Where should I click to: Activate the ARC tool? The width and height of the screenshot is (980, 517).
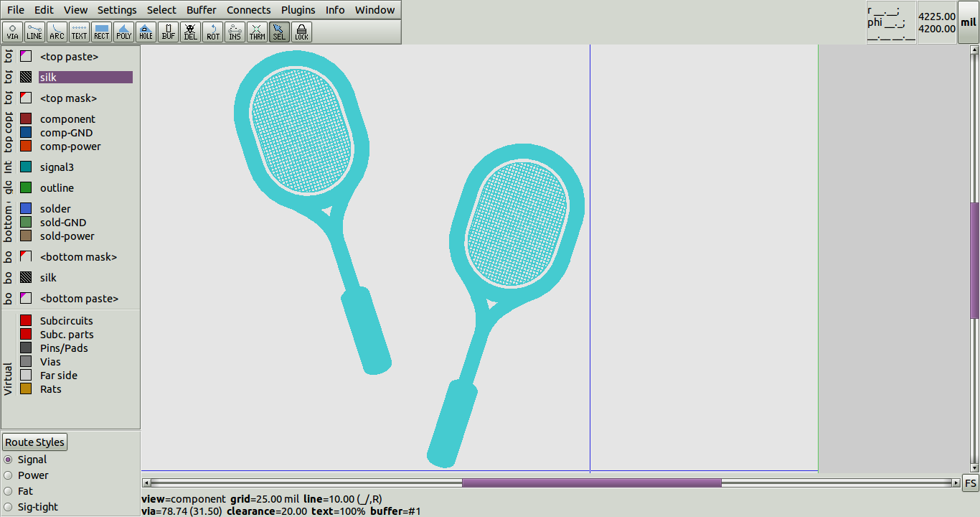[x=56, y=32]
